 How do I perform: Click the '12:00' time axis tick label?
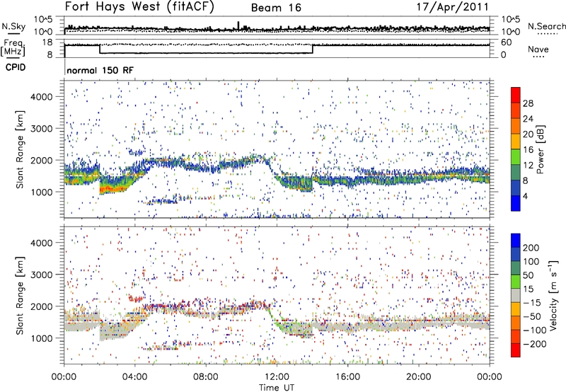tap(277, 377)
